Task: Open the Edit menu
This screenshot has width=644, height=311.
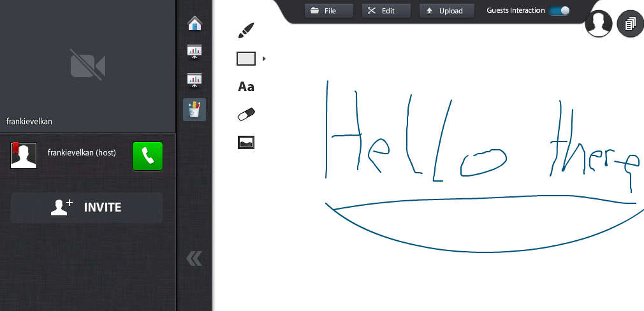Action: pyautogui.click(x=381, y=11)
